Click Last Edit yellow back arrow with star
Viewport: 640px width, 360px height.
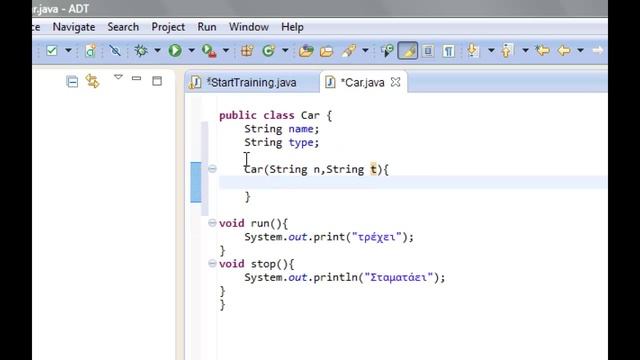(x=542, y=51)
